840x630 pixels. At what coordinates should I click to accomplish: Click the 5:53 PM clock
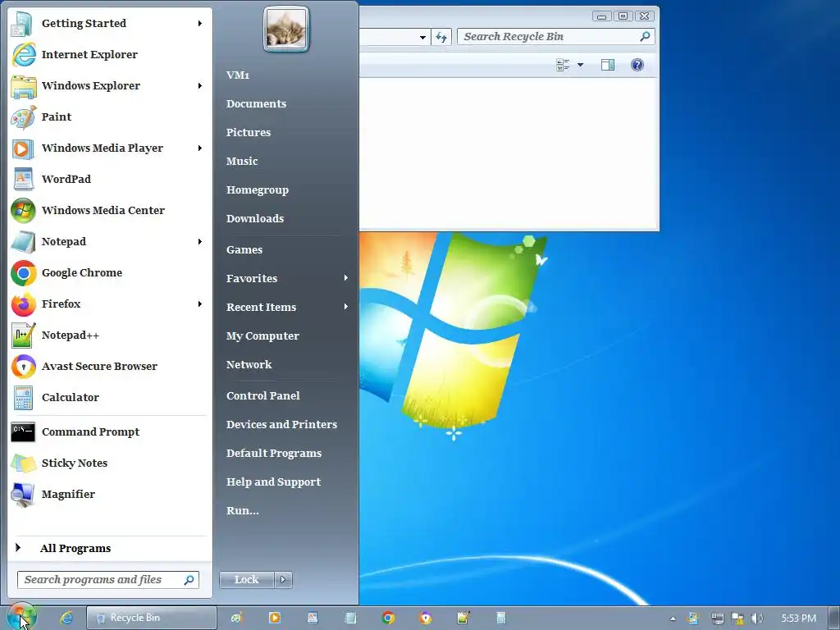pos(799,619)
